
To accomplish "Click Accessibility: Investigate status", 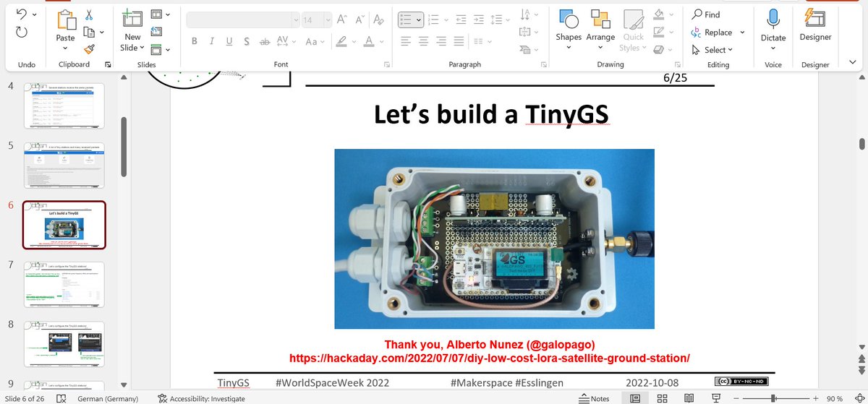I will (201, 398).
